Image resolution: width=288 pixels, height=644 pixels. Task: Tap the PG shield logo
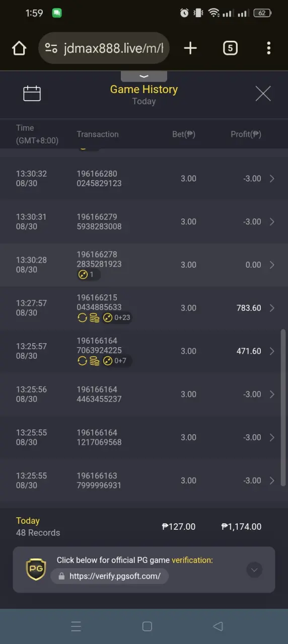click(x=36, y=570)
